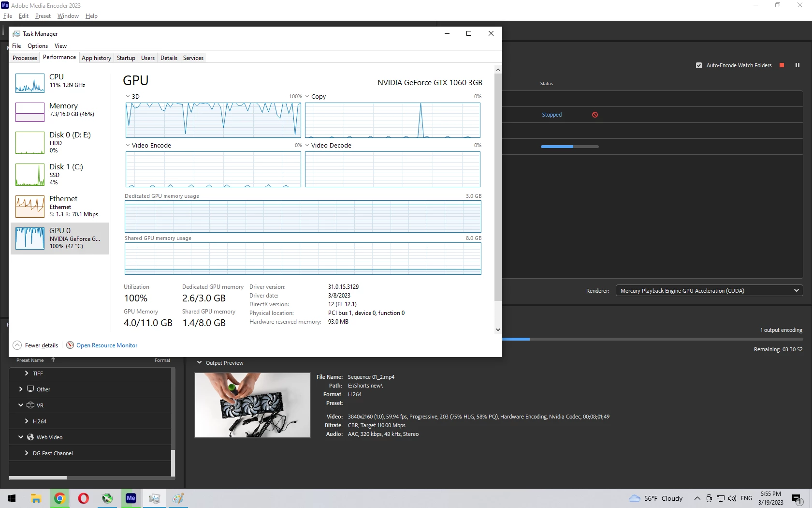Show hidden system tray icons

pos(697,498)
